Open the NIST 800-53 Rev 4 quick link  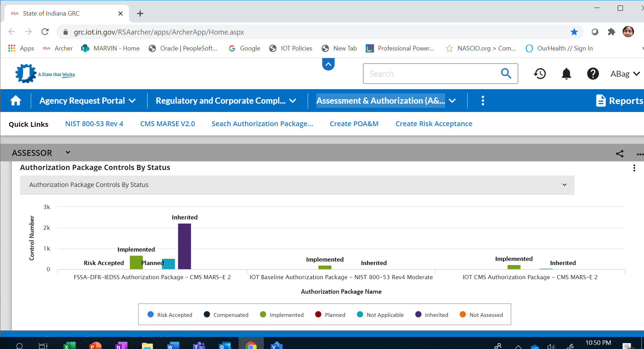94,124
